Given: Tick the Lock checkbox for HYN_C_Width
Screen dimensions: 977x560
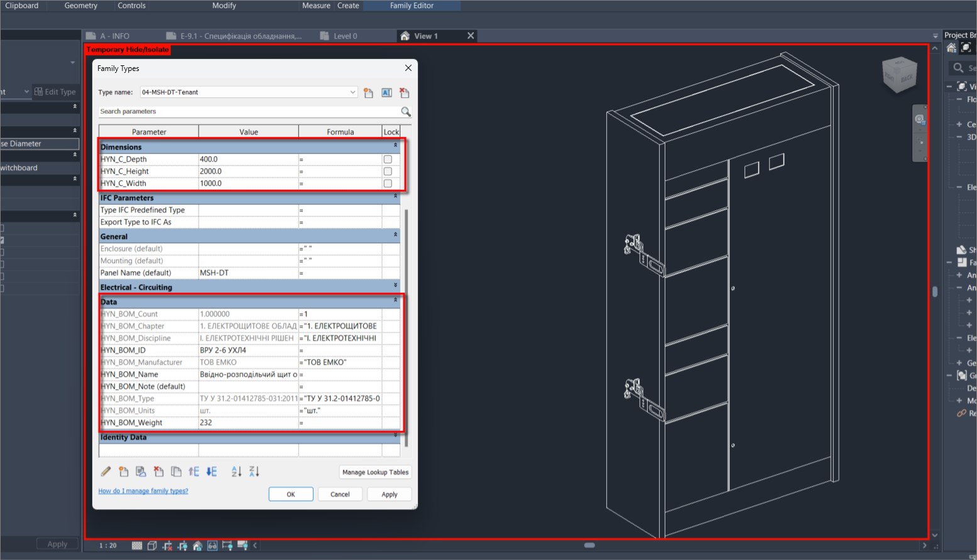Looking at the screenshot, I should (388, 183).
